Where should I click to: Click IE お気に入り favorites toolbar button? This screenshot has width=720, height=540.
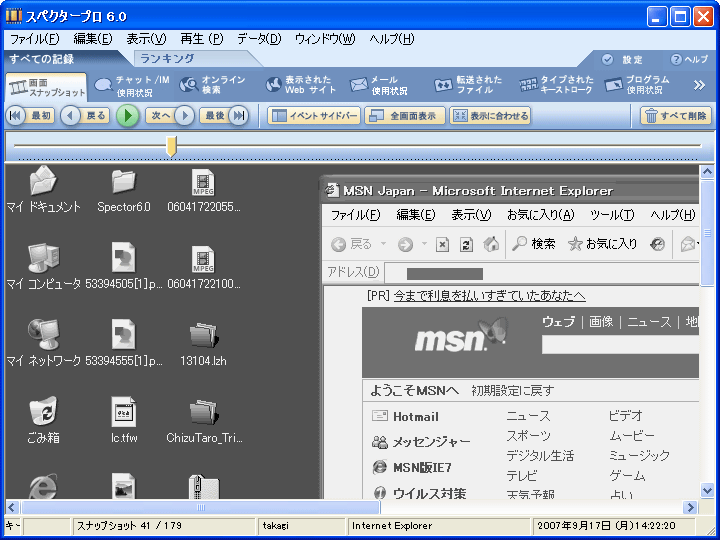(602, 244)
